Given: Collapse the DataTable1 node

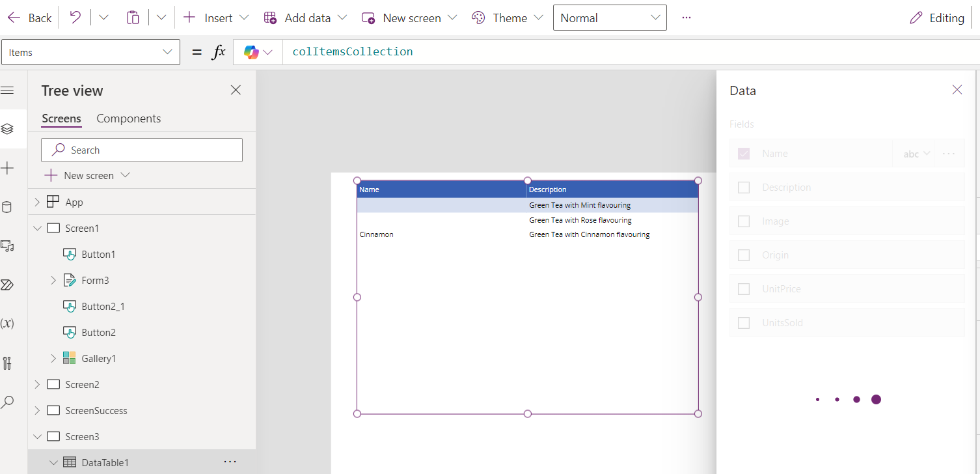Looking at the screenshot, I should pyautogui.click(x=53, y=463).
